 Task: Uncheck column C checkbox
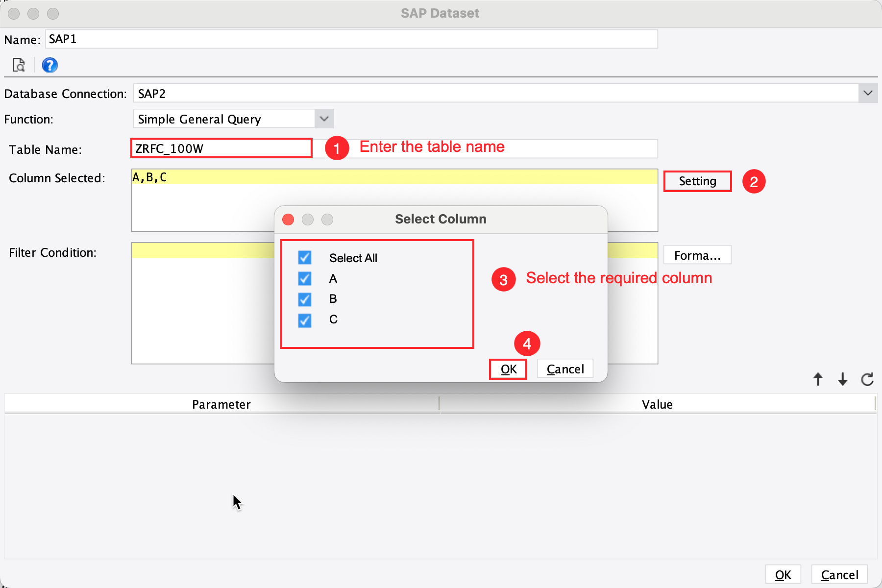click(305, 320)
